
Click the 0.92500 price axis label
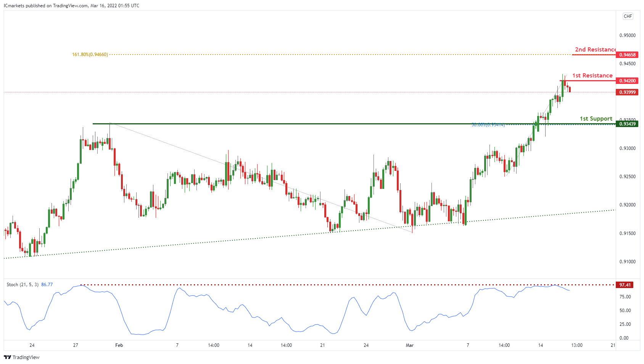(628, 177)
